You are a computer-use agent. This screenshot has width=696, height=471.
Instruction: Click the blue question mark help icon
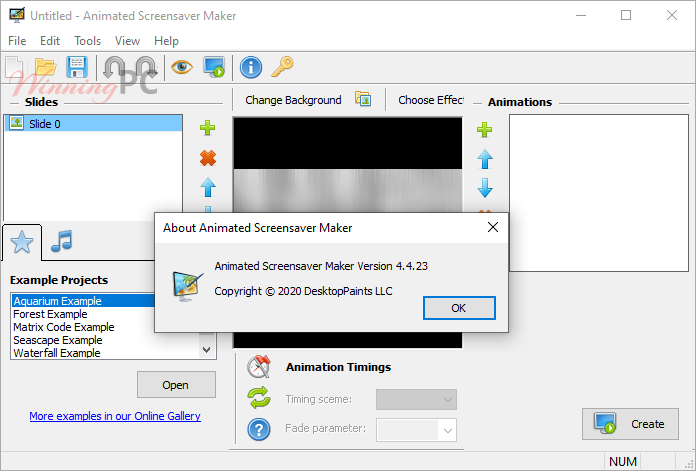(x=259, y=429)
